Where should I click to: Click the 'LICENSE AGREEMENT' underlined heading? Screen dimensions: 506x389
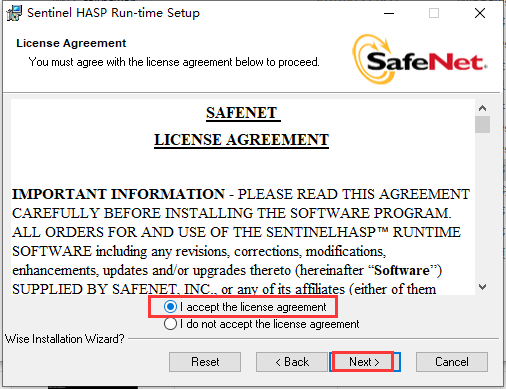(x=241, y=140)
